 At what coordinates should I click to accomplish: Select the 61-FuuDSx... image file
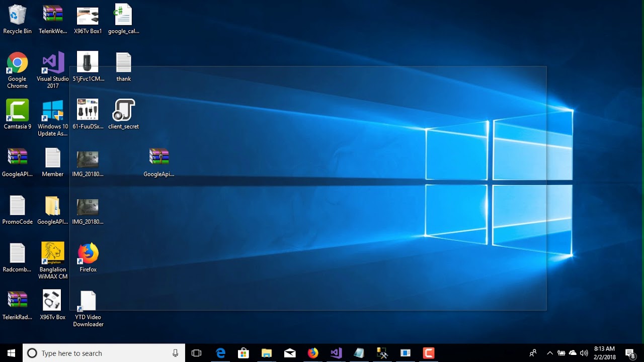pyautogui.click(x=88, y=115)
